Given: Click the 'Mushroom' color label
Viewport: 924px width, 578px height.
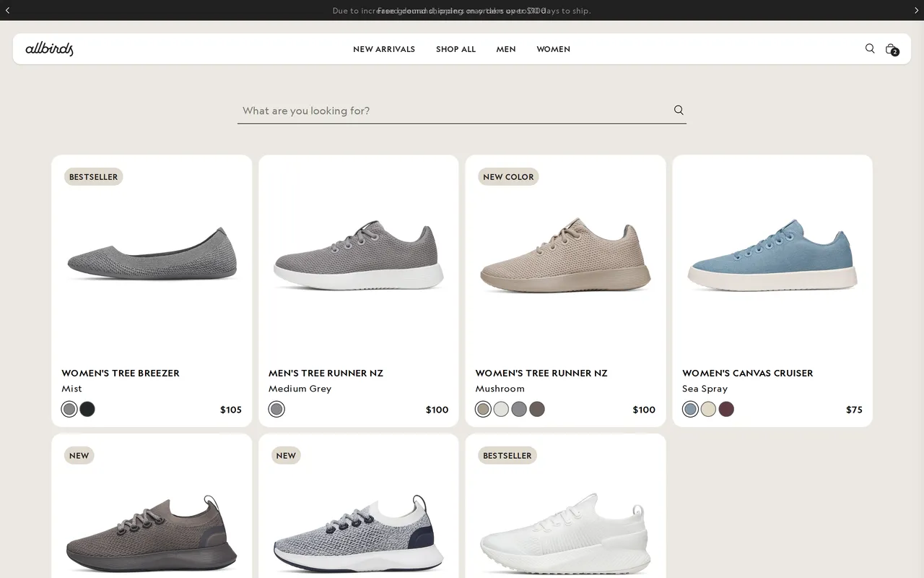Looking at the screenshot, I should [x=500, y=389].
